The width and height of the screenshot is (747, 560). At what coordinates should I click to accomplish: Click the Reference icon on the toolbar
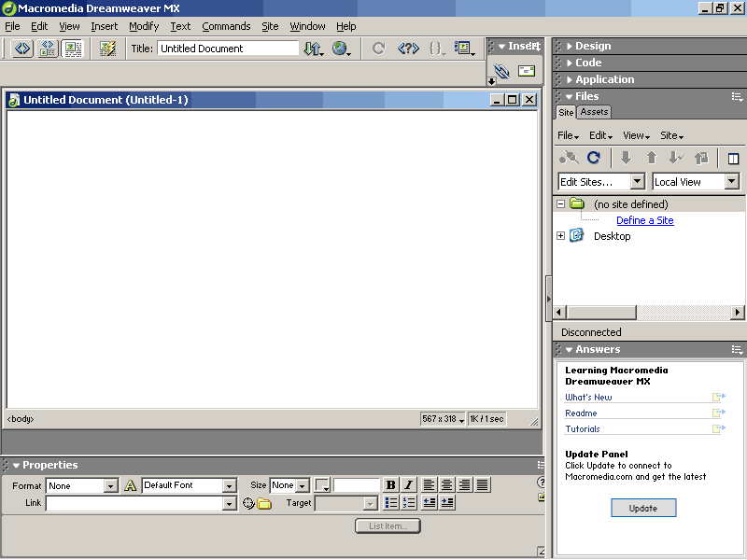tap(408, 49)
